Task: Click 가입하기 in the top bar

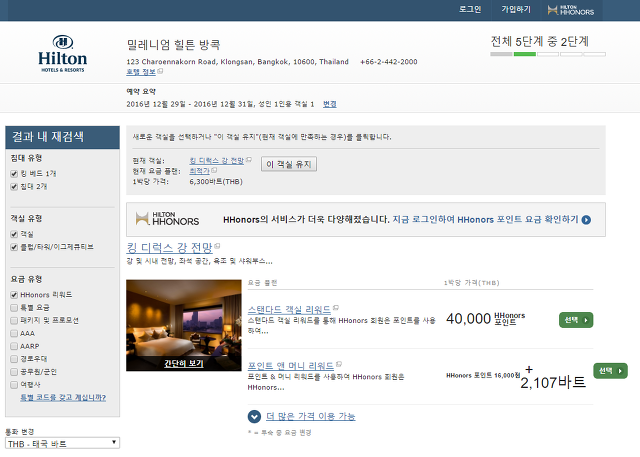Action: click(x=516, y=9)
